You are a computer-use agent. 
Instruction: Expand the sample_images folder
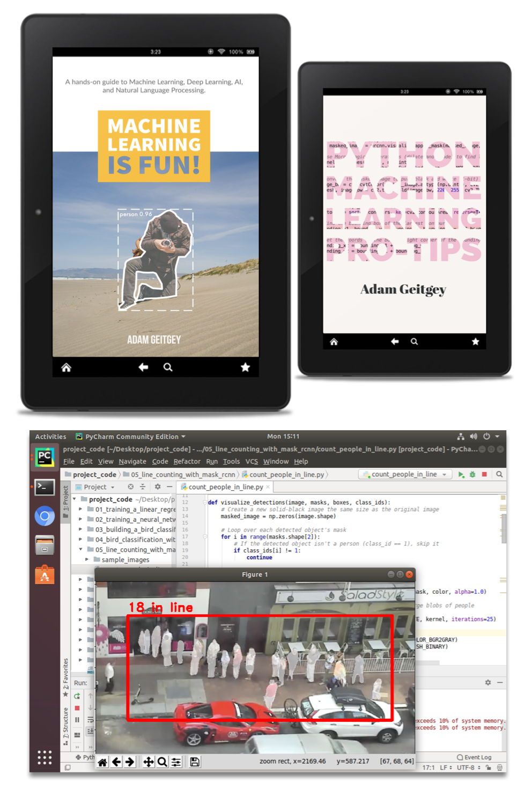click(87, 559)
